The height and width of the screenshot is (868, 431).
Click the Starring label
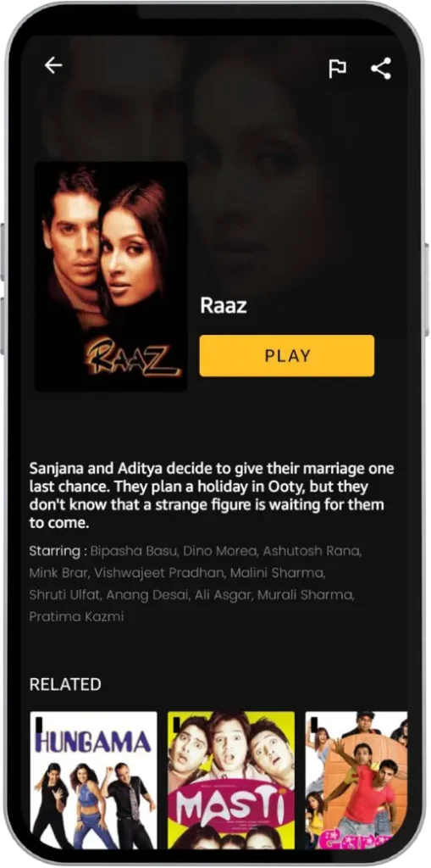tap(58, 551)
